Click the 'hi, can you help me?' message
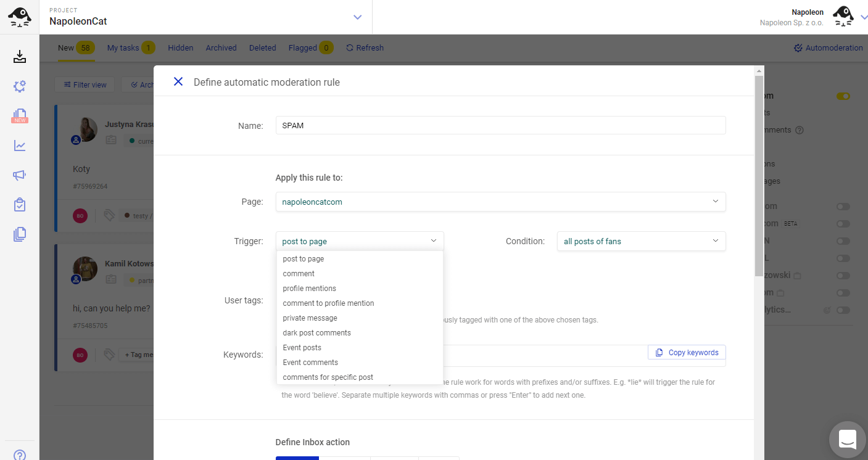868x460 pixels. coord(112,308)
